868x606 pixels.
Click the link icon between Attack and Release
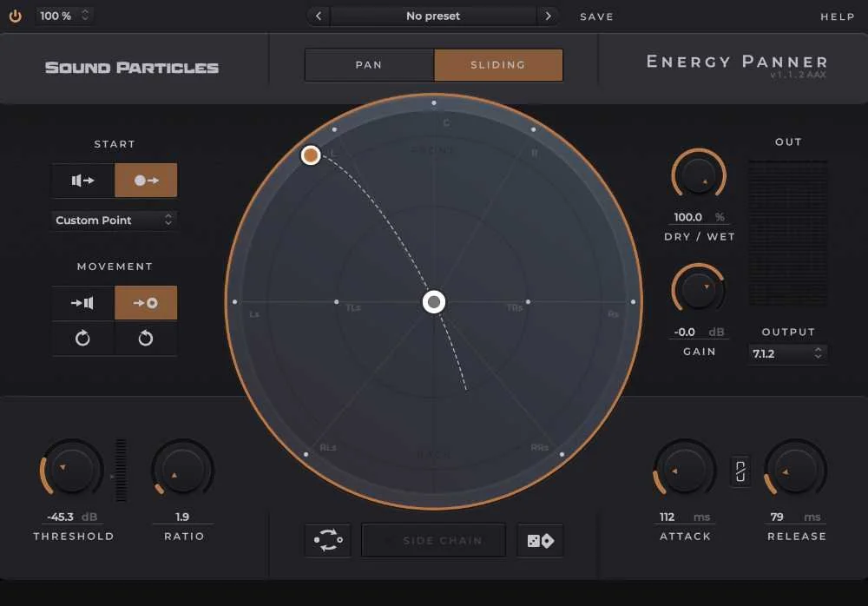click(x=740, y=469)
